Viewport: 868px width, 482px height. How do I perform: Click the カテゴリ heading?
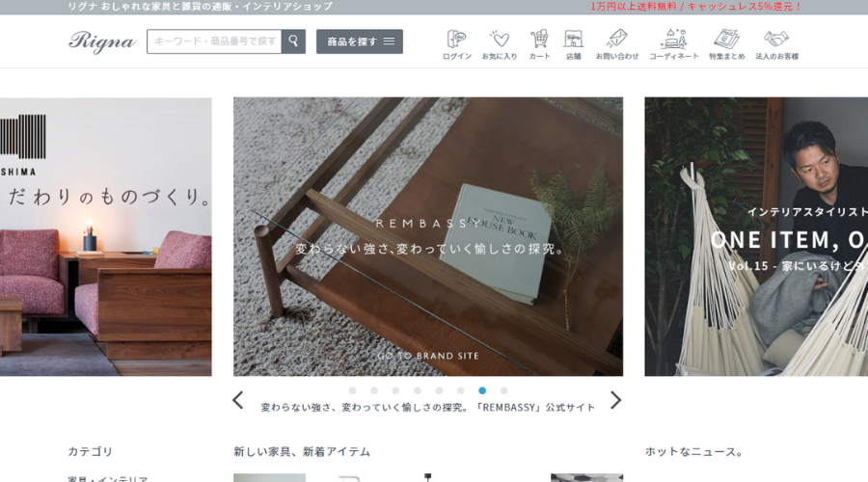(x=91, y=451)
